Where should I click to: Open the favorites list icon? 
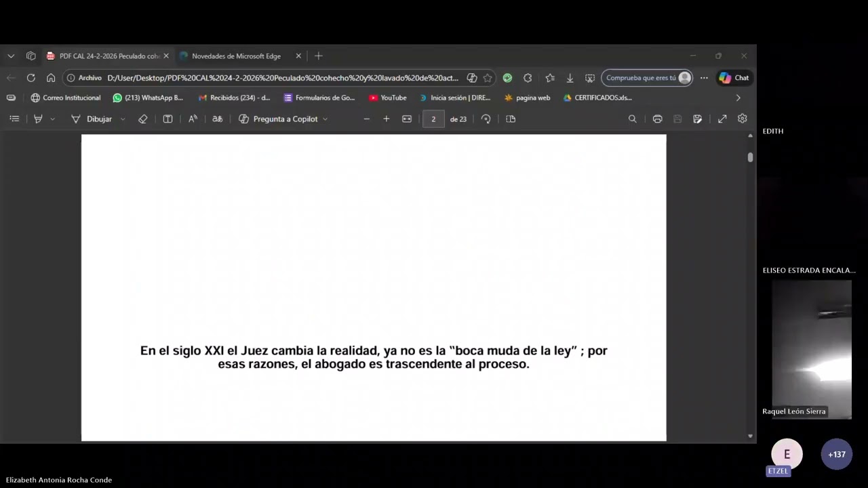point(550,78)
